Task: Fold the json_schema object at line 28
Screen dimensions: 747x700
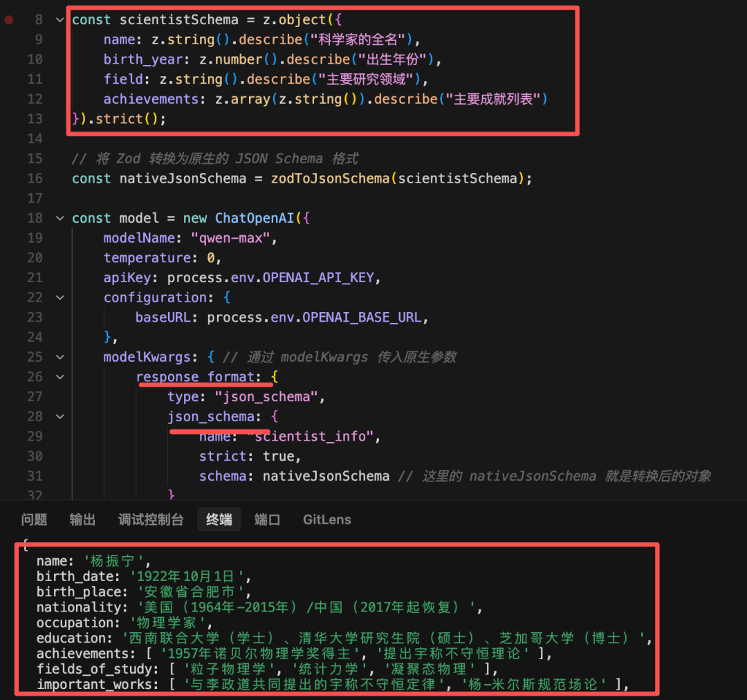Action: (x=60, y=416)
